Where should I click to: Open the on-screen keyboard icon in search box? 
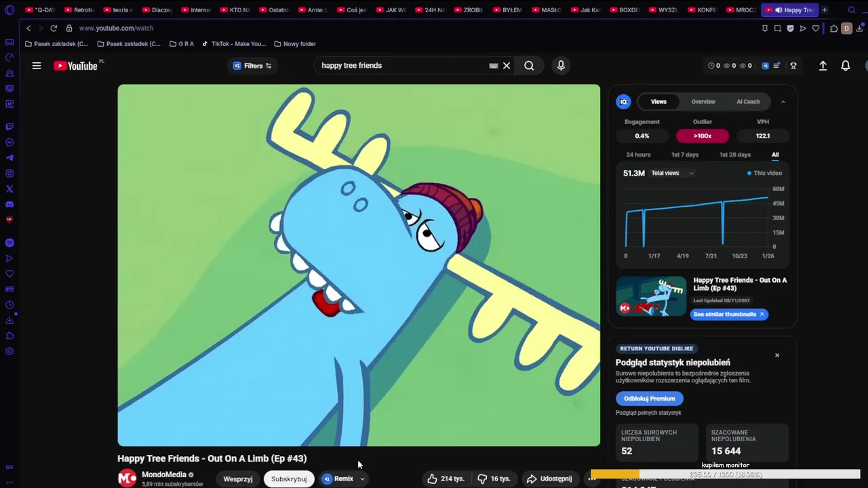click(494, 66)
